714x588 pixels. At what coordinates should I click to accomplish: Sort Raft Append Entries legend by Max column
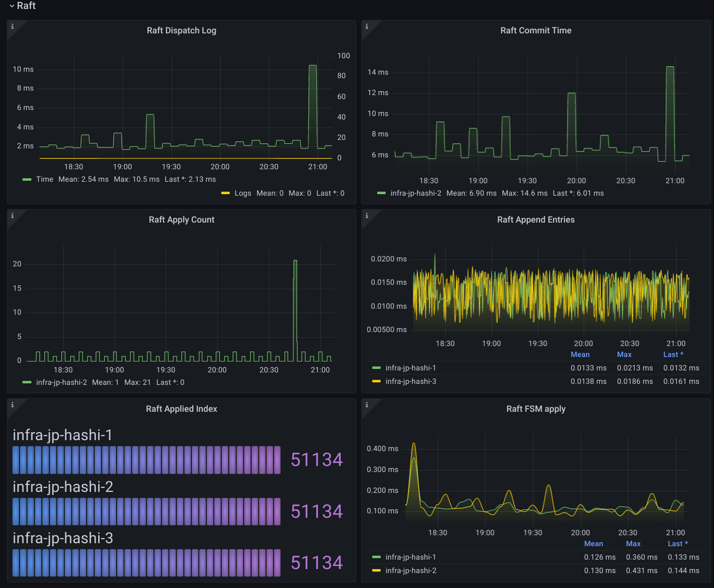(x=624, y=354)
